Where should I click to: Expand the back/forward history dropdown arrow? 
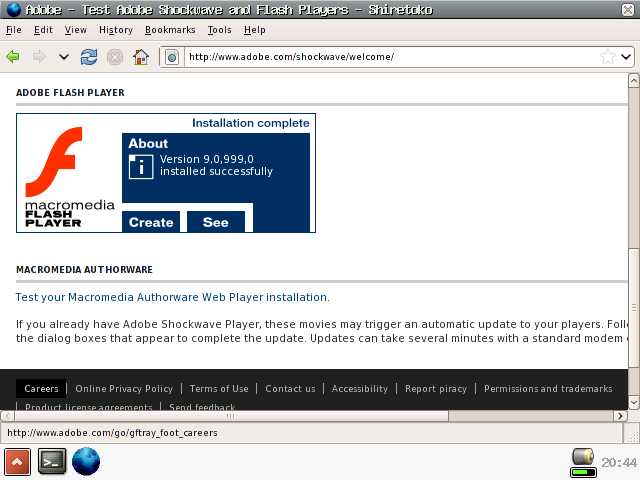point(64,57)
